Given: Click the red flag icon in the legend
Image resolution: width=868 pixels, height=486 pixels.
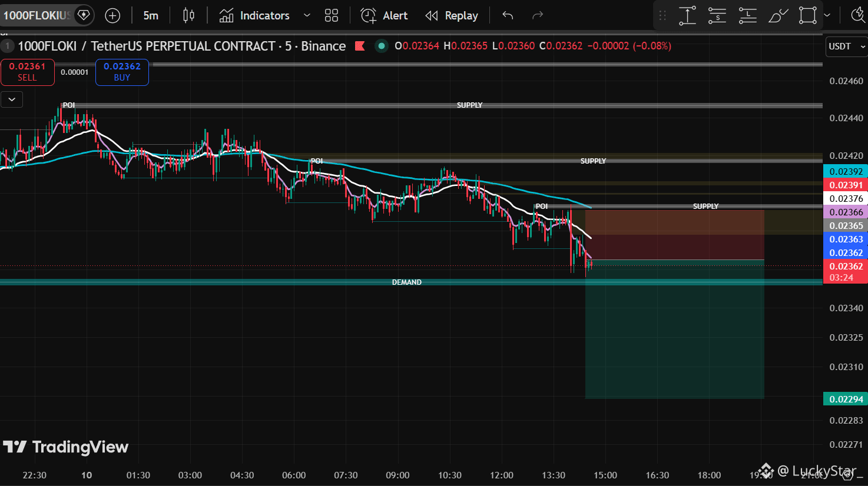Looking at the screenshot, I should pos(360,46).
